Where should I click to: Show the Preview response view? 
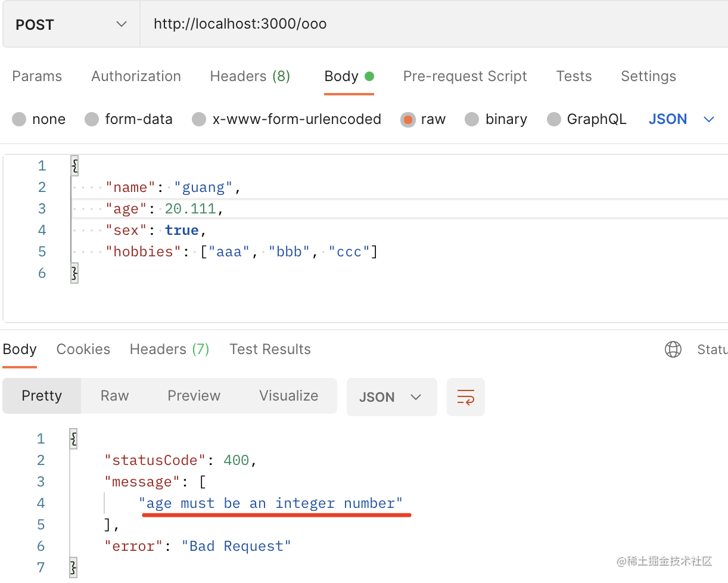(x=194, y=396)
